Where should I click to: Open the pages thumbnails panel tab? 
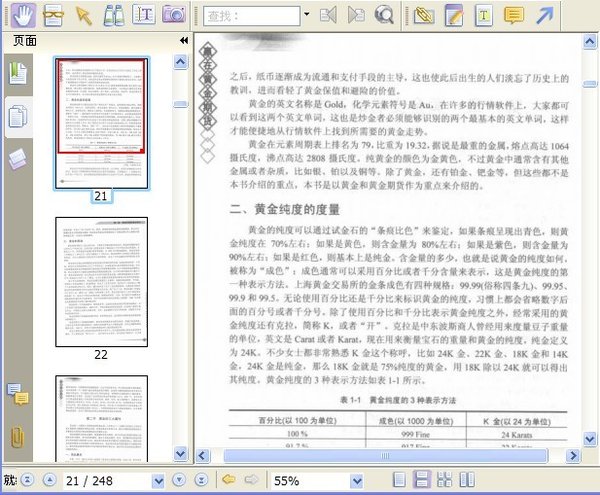[18, 116]
